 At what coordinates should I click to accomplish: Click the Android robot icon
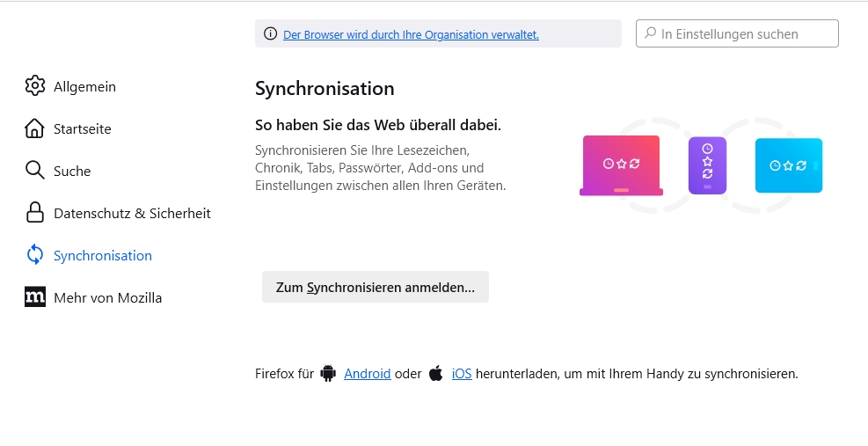point(329,373)
